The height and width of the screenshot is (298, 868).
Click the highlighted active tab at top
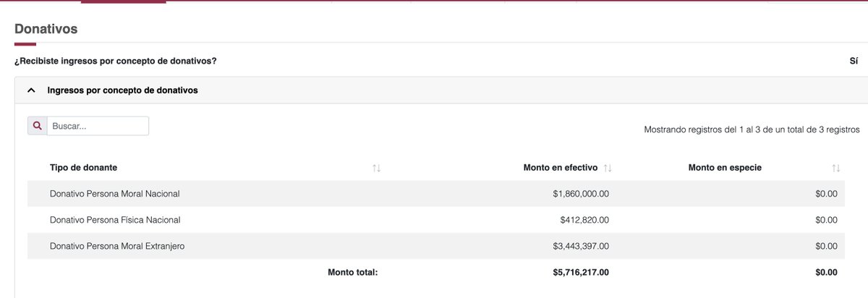pyautogui.click(x=124, y=1)
